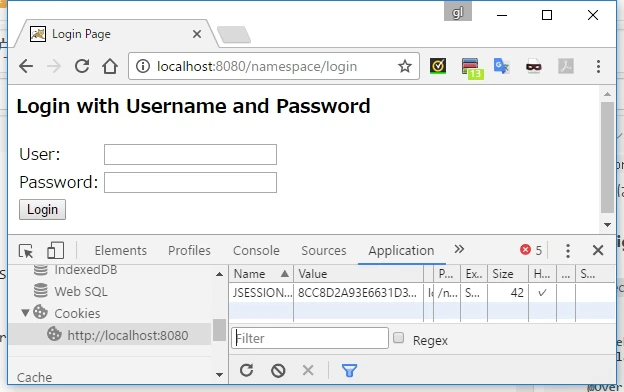Click the gl profile badge in title bar
The height and width of the screenshot is (392, 624).
(x=458, y=12)
